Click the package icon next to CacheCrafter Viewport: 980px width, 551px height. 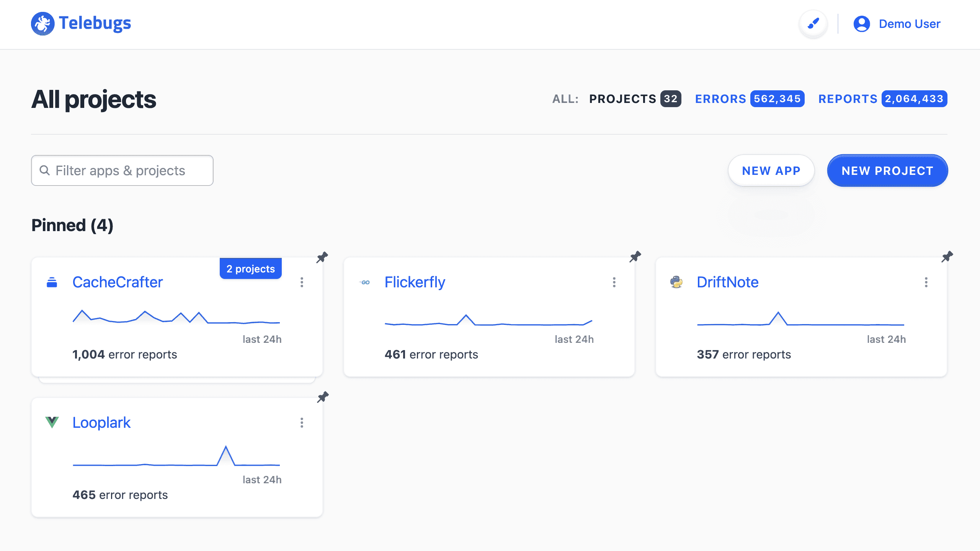[52, 282]
